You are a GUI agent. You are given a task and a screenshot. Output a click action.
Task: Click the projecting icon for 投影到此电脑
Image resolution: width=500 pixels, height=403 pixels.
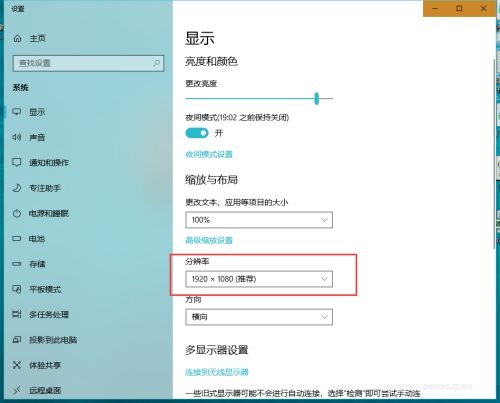tap(17, 340)
